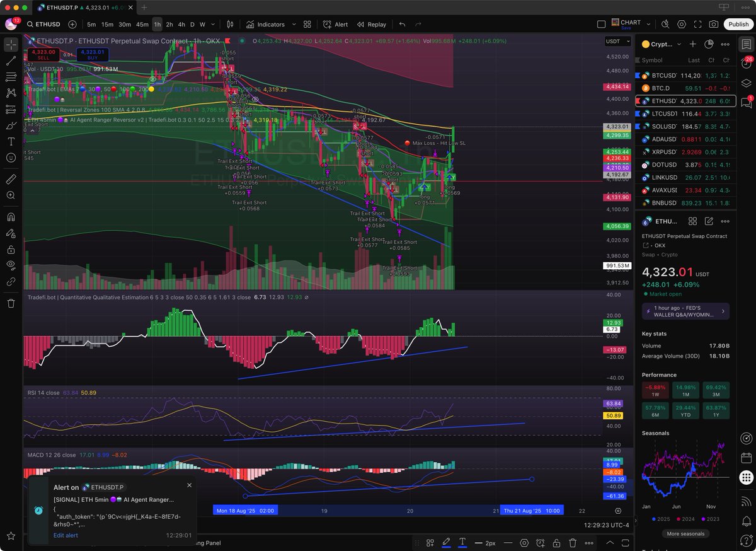Toggle lock all drawings
This screenshot has height=551, width=756.
pos(11,249)
